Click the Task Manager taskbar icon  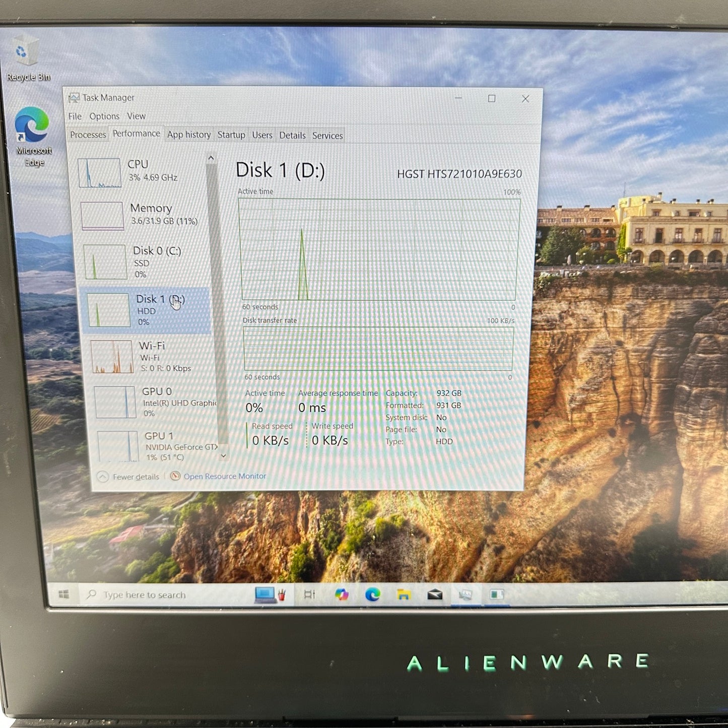coord(466,595)
